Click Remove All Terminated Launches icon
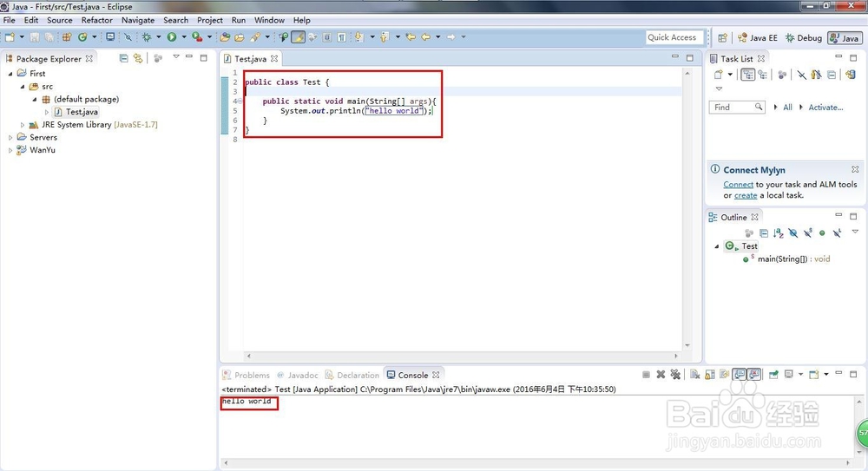Image resolution: width=868 pixels, height=471 pixels. (675, 375)
